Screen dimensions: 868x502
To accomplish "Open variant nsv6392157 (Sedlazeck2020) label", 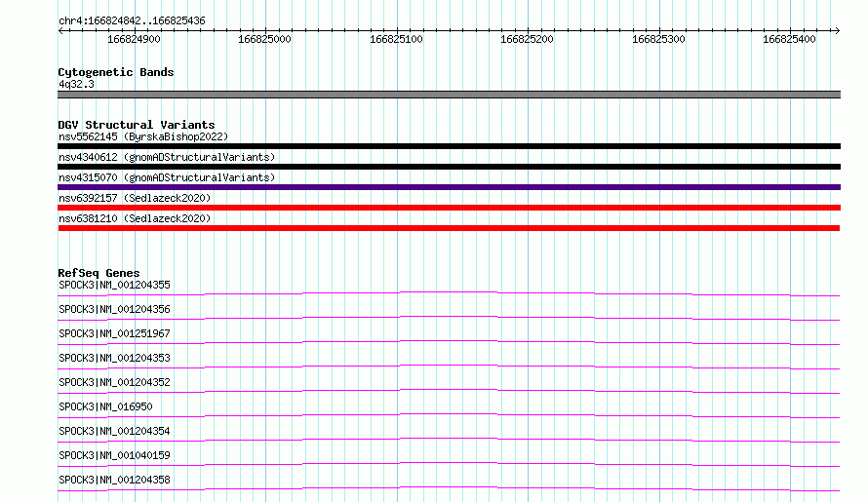I will coord(135,198).
